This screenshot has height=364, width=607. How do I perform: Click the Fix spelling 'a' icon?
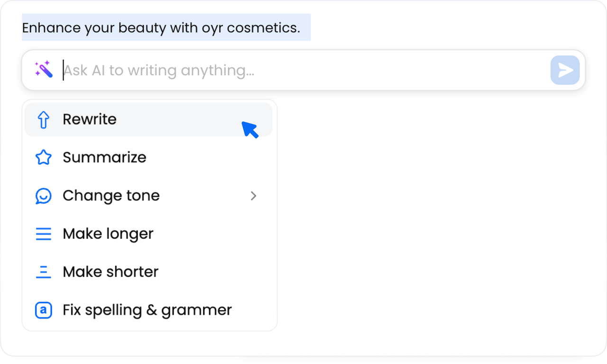coord(43,309)
